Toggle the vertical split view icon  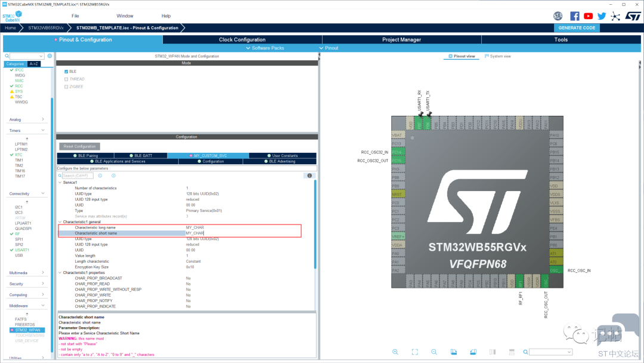pos(493,352)
